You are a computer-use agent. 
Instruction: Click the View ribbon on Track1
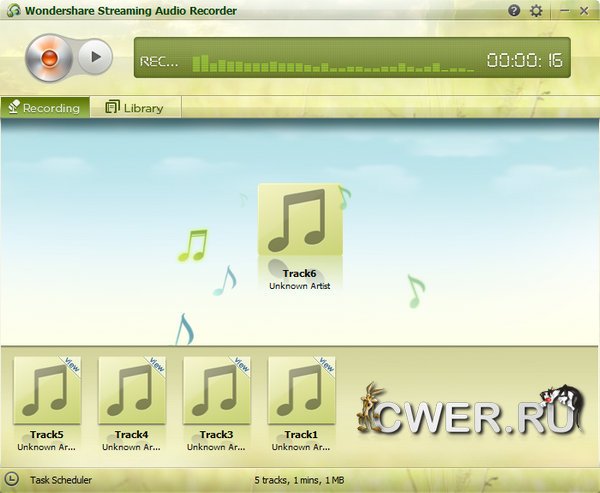click(x=326, y=365)
